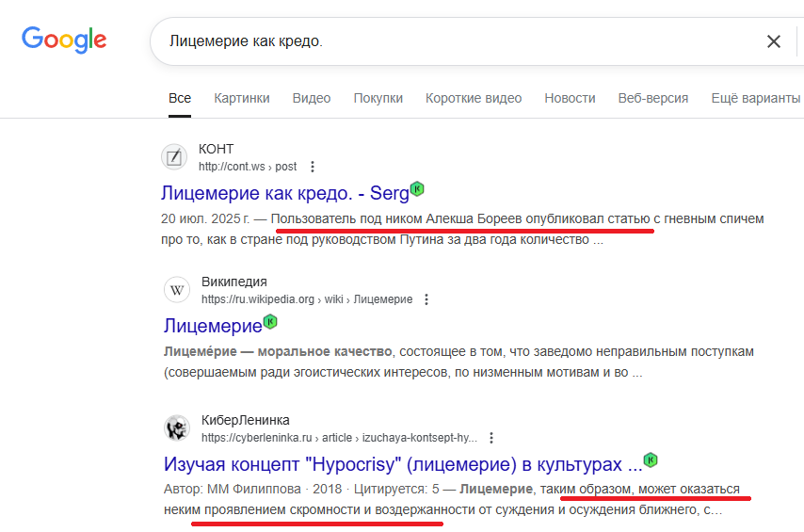
Task: Open the Wikipedia result titled Лицемерие
Action: [x=213, y=326]
